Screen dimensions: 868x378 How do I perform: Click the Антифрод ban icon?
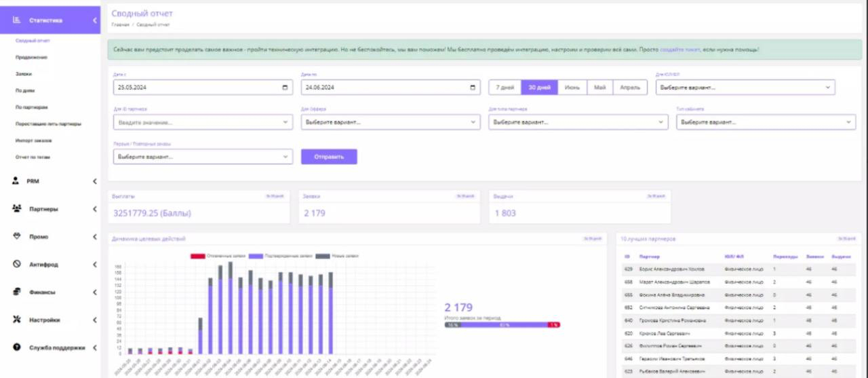point(17,264)
